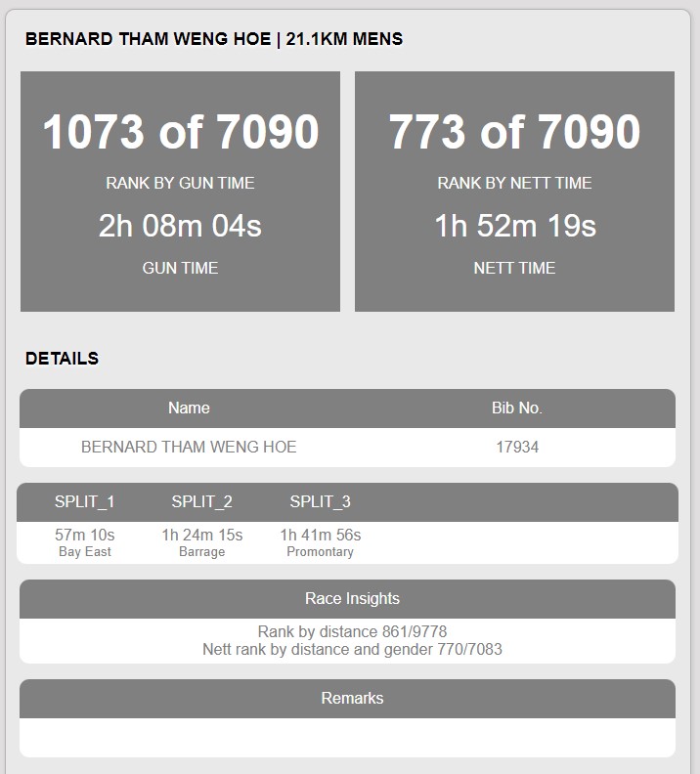Click the Name column header
Screen dimensions: 700x774
click(x=189, y=408)
